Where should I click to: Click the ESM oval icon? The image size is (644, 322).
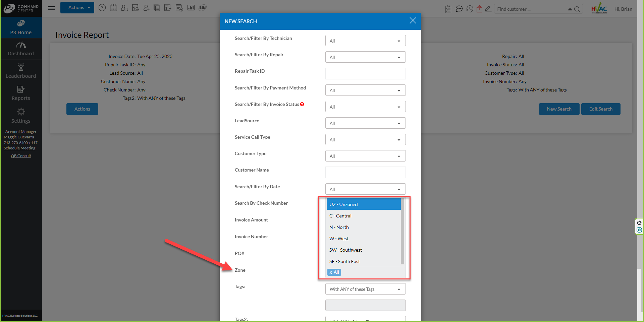point(202,8)
